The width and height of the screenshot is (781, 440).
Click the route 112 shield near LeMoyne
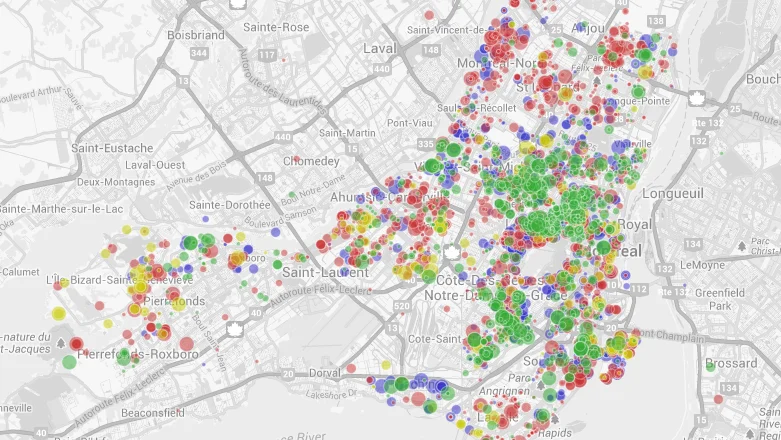point(637,290)
